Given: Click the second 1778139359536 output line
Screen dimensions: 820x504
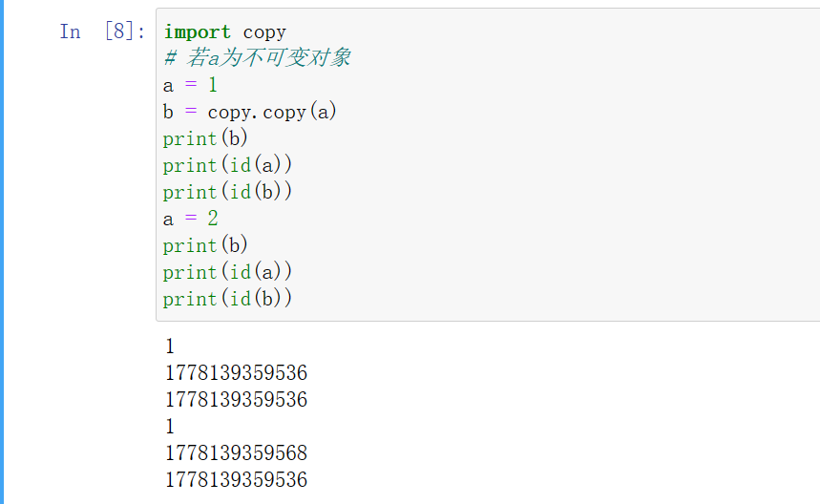Looking at the screenshot, I should point(236,400).
